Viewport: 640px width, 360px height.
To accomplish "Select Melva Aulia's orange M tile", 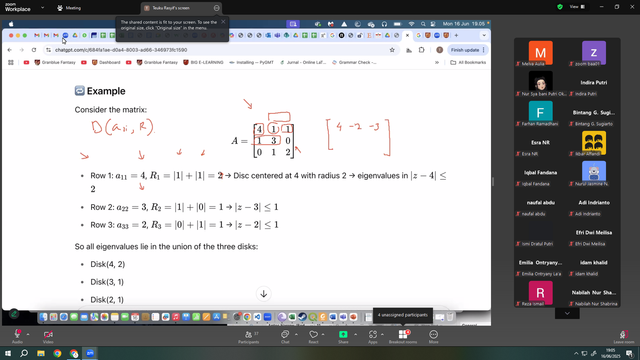I will pos(540,53).
